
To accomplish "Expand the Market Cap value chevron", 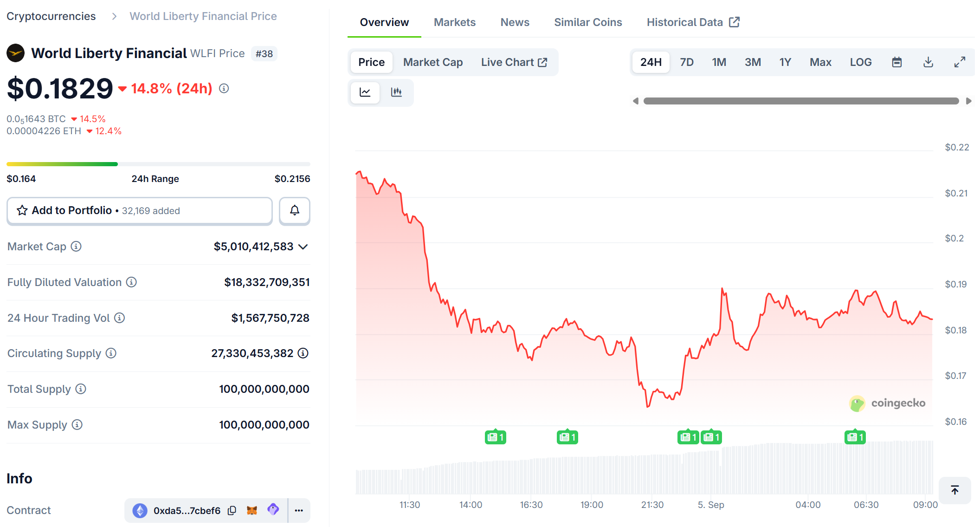I will pyautogui.click(x=303, y=247).
